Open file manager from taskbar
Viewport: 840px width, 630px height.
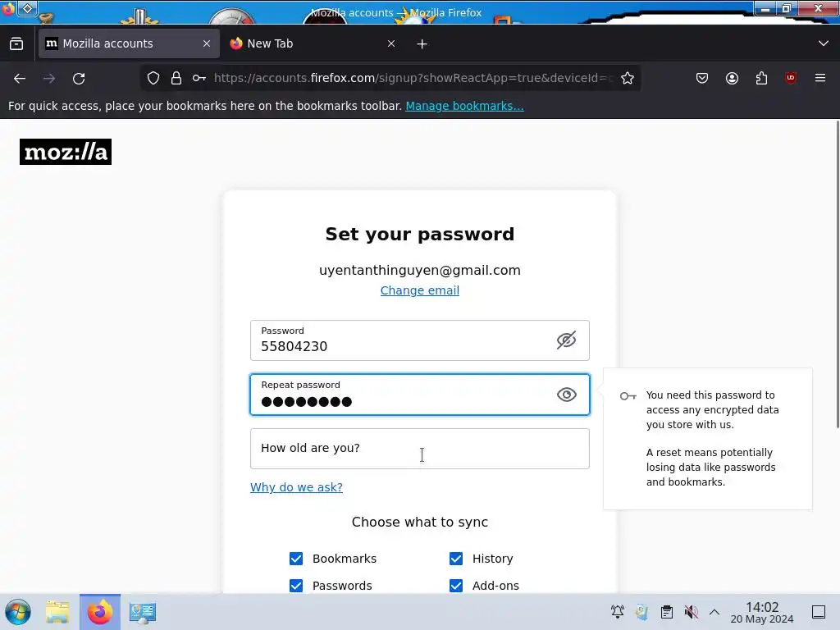coord(57,612)
